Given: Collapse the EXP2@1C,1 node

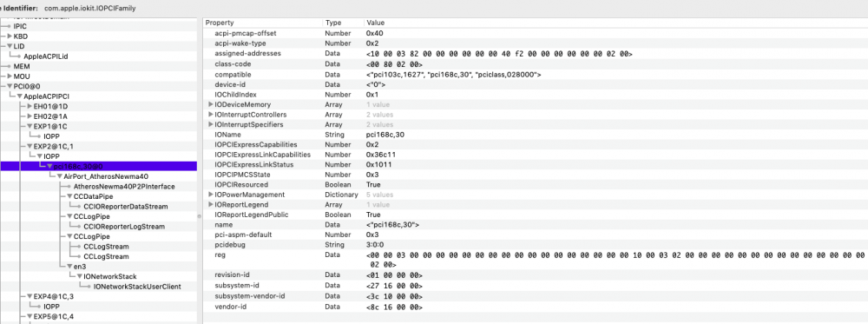Looking at the screenshot, I should click(30, 146).
